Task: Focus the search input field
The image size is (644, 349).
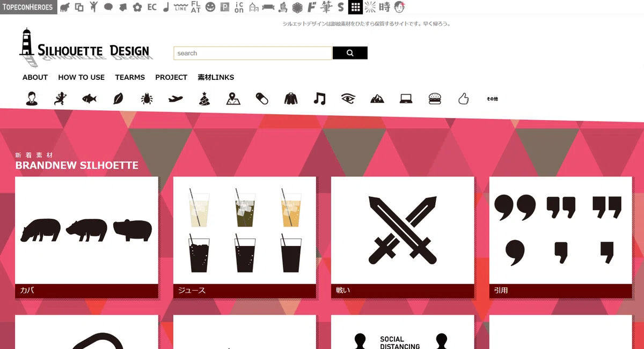Action: click(x=253, y=53)
